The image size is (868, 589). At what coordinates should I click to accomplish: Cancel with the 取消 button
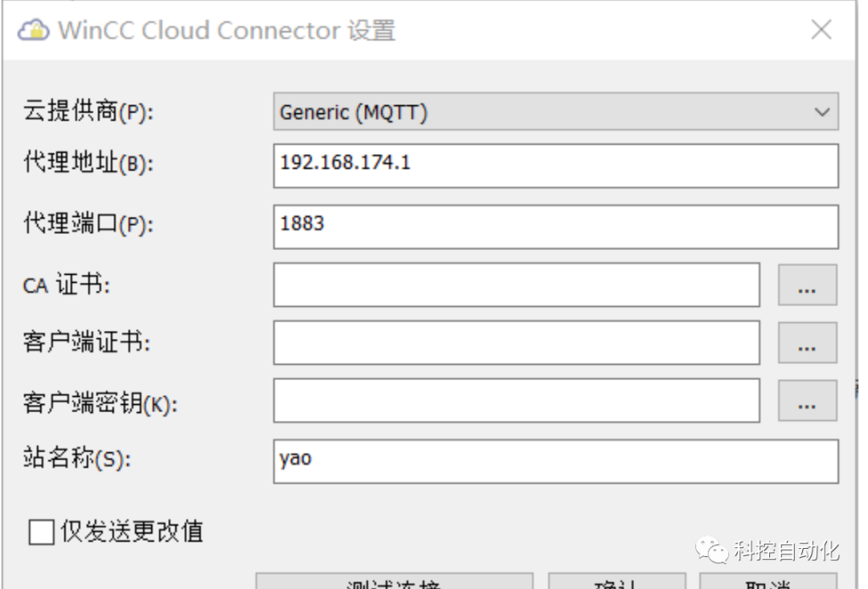(x=768, y=582)
